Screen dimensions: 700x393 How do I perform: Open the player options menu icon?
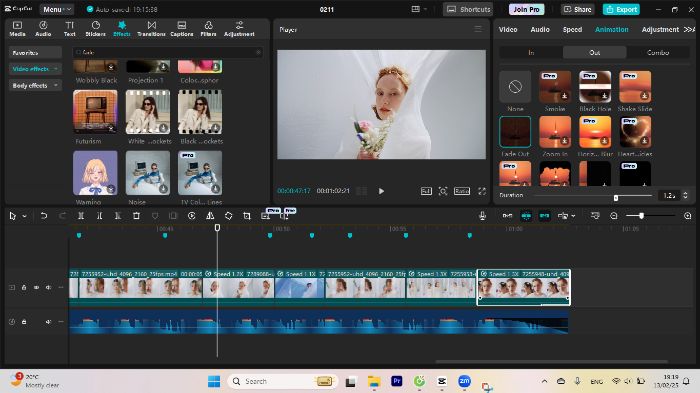point(478,29)
